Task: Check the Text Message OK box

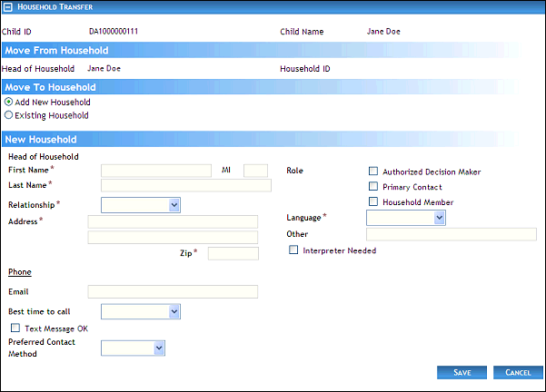Action: click(x=15, y=328)
